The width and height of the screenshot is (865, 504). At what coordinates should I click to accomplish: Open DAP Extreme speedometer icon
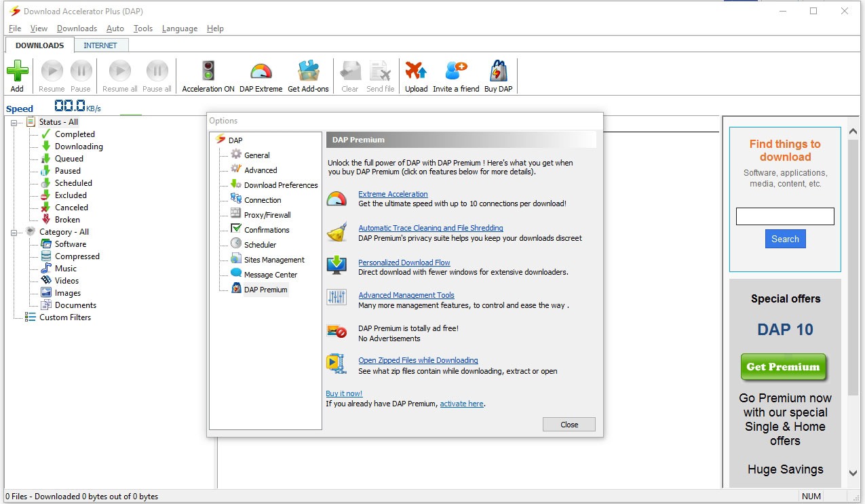click(x=261, y=71)
